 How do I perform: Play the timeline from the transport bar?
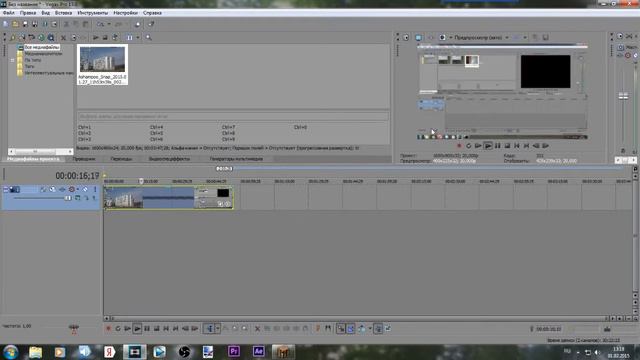tap(137, 329)
